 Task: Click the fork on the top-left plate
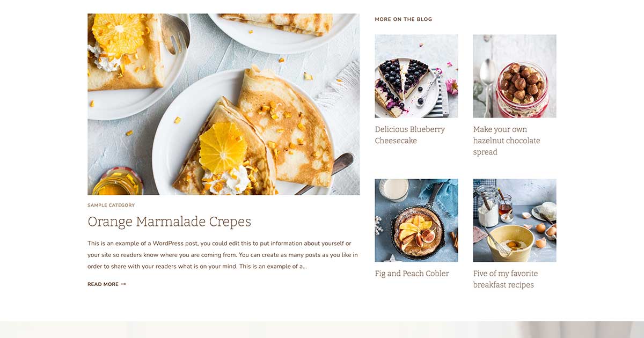(x=175, y=33)
